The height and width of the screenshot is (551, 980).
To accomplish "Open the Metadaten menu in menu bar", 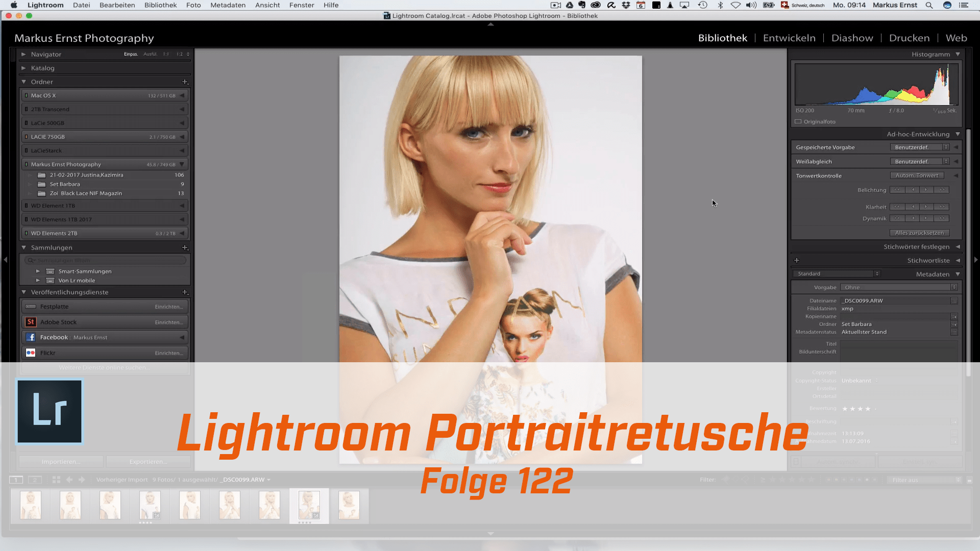I will (228, 5).
